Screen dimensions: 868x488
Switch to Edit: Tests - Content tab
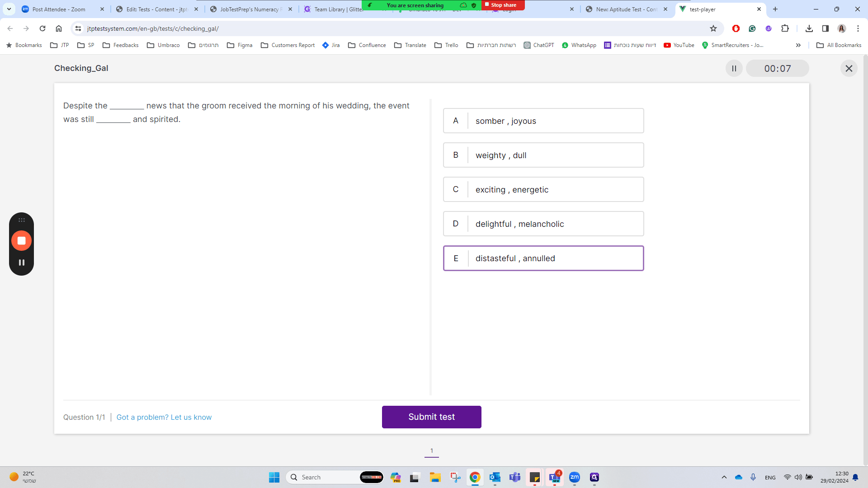156,9
